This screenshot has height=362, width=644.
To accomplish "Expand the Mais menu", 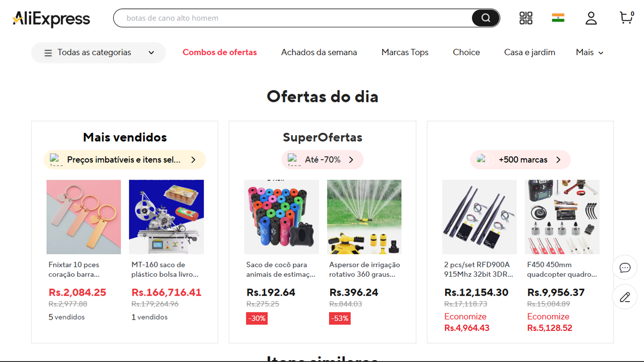I will pyautogui.click(x=589, y=52).
